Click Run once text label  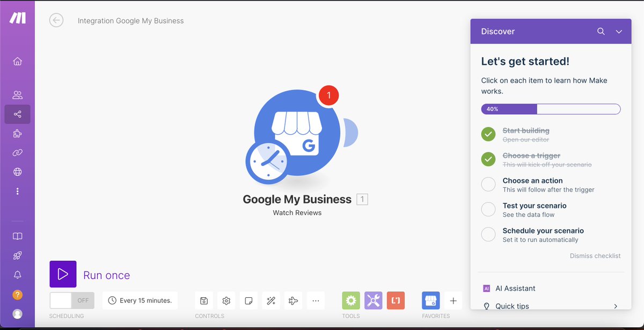point(106,275)
